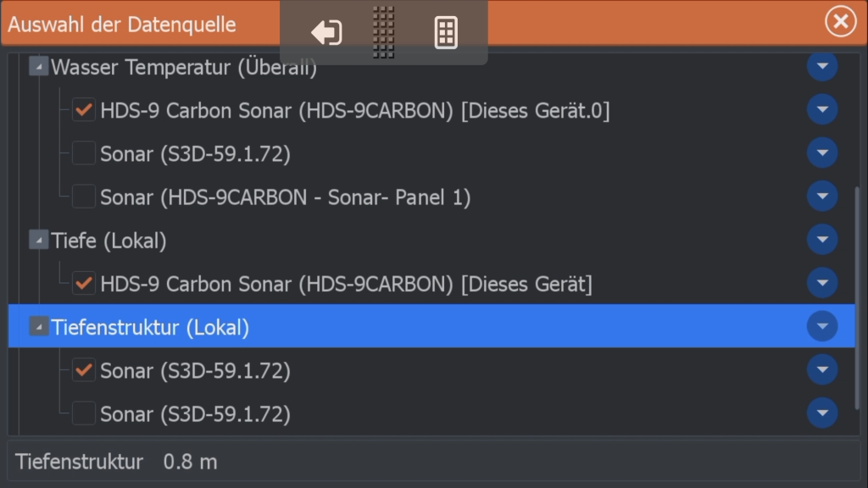Open options arrow for HDS-9 Carbon [Dieses Gerät.0]

tap(822, 109)
